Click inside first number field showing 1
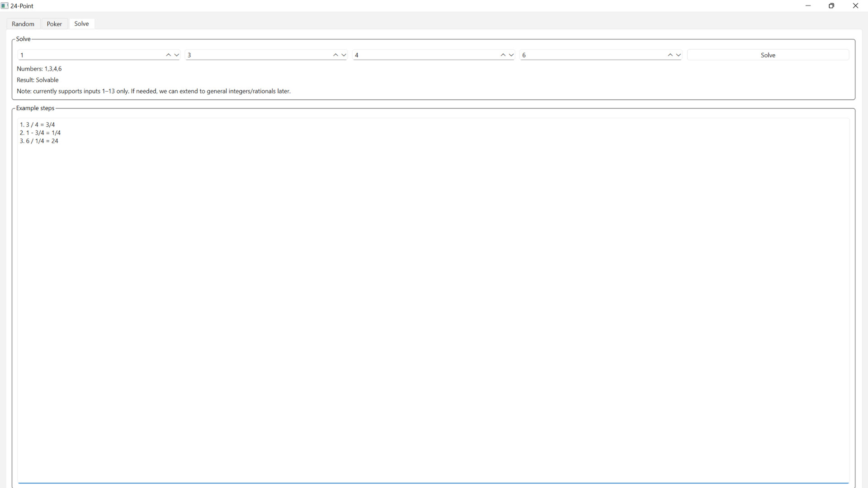The width and height of the screenshot is (868, 488). tap(90, 55)
